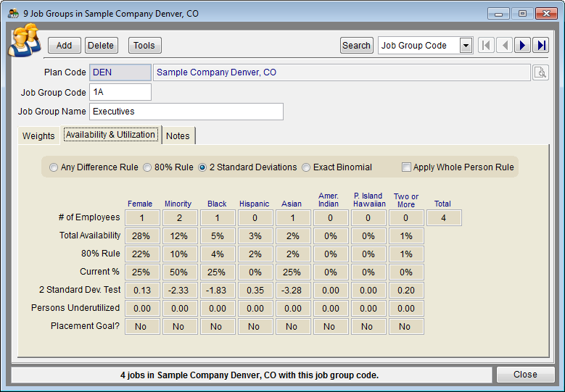Click Minority Current % 50% cell
Image resolution: width=565 pixels, height=392 pixels.
click(180, 272)
